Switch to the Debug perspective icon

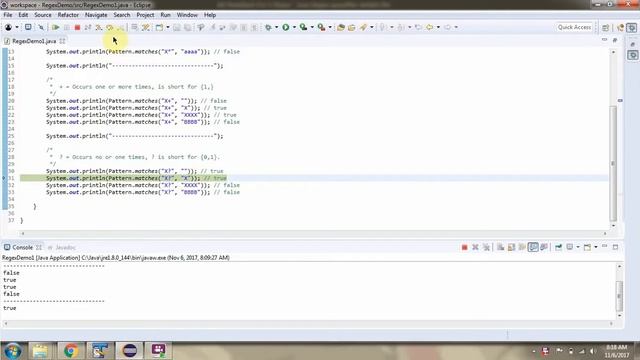coord(632,27)
